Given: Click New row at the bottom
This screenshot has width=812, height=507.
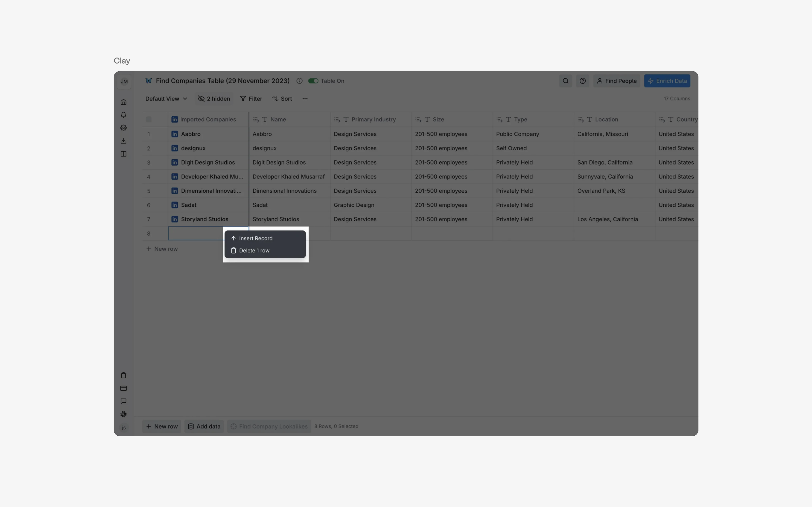Looking at the screenshot, I should tap(162, 427).
